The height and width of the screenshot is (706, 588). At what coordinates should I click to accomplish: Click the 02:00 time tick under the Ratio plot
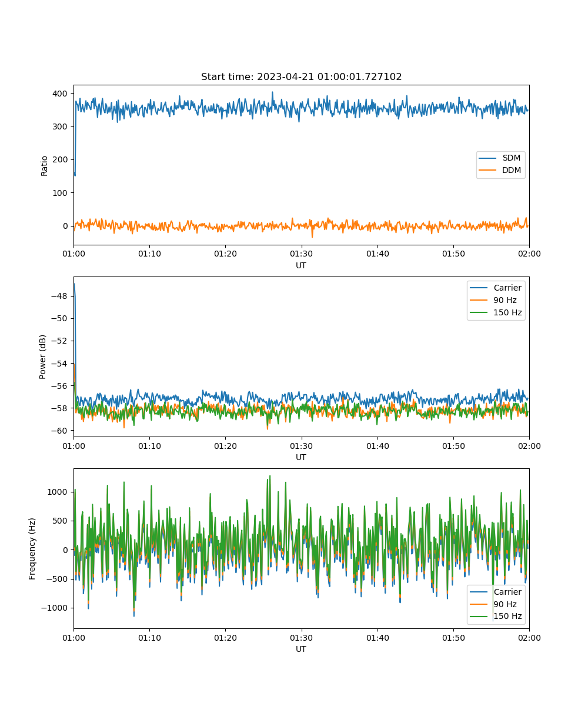(x=529, y=254)
